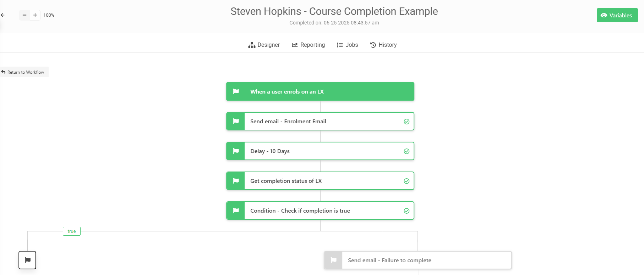The width and height of the screenshot is (644, 275).
Task: Show workflow Variables panel
Action: tap(617, 15)
